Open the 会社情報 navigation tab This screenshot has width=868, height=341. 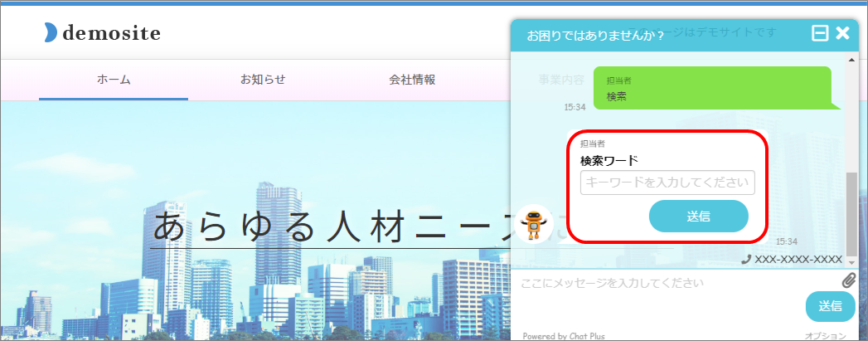click(x=412, y=80)
